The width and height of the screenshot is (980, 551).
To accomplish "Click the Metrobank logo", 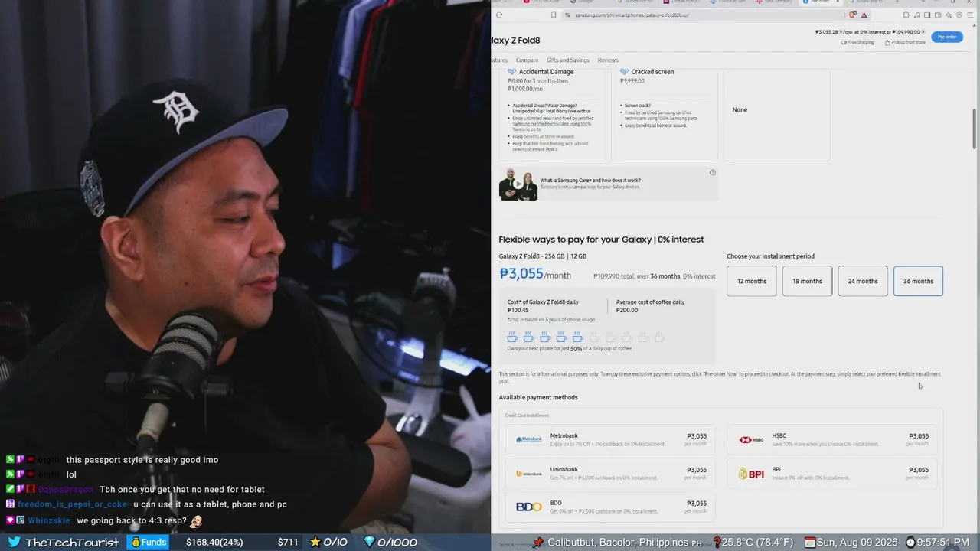I will 529,439.
